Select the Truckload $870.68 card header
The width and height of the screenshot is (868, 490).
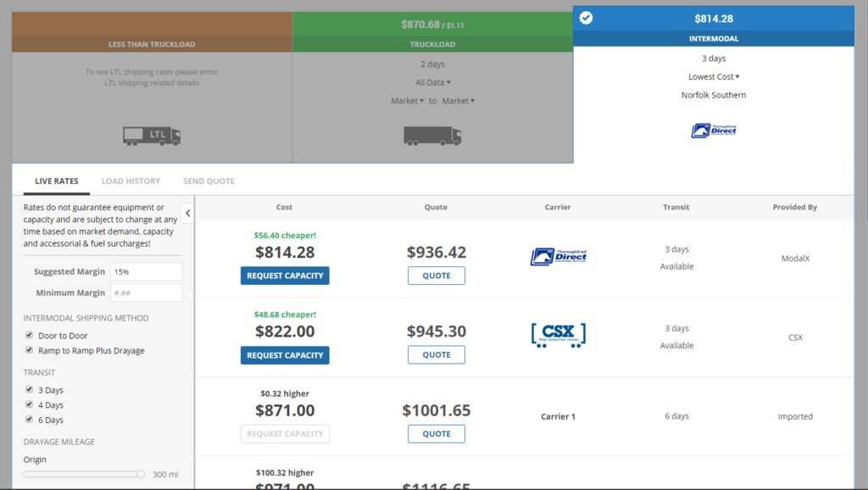(432, 32)
